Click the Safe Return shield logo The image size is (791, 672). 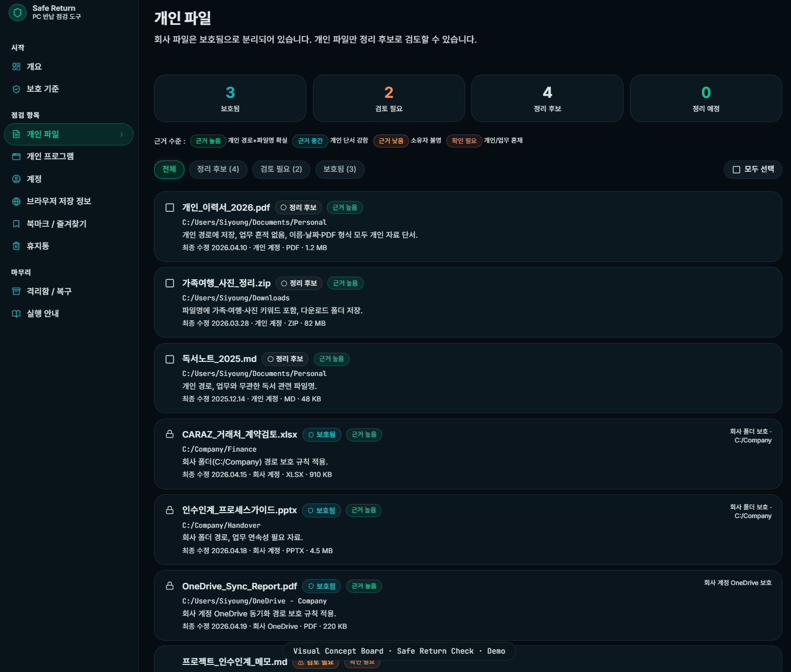click(17, 12)
